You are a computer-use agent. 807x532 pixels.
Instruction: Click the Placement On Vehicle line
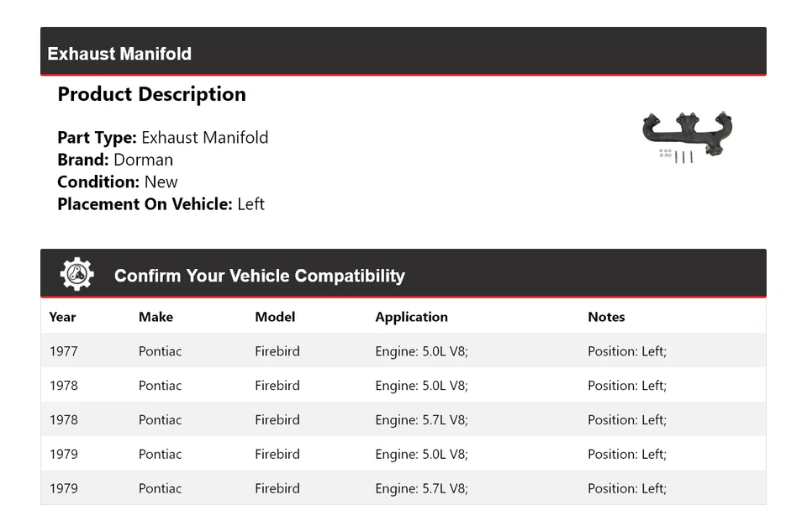click(x=161, y=203)
